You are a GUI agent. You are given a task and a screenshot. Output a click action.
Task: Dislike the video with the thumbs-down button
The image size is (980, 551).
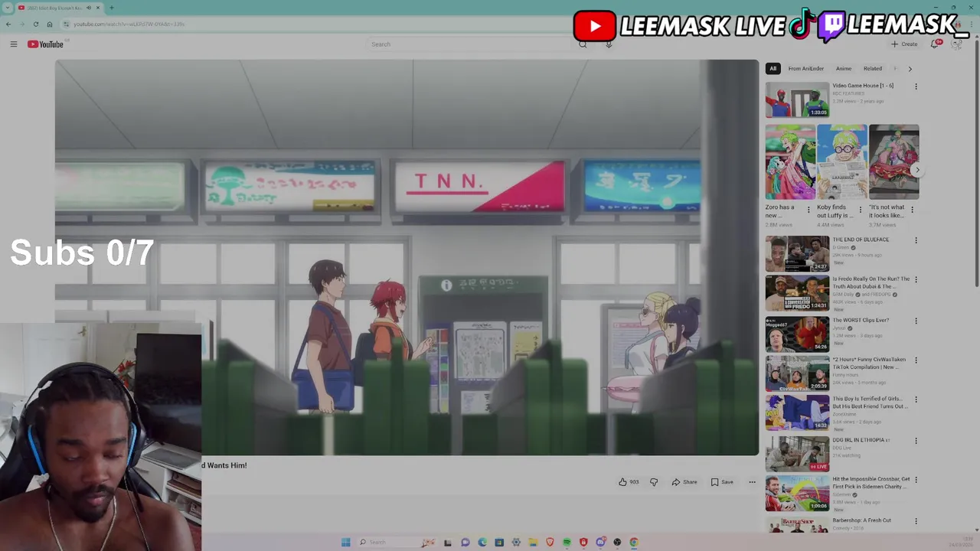coord(654,482)
